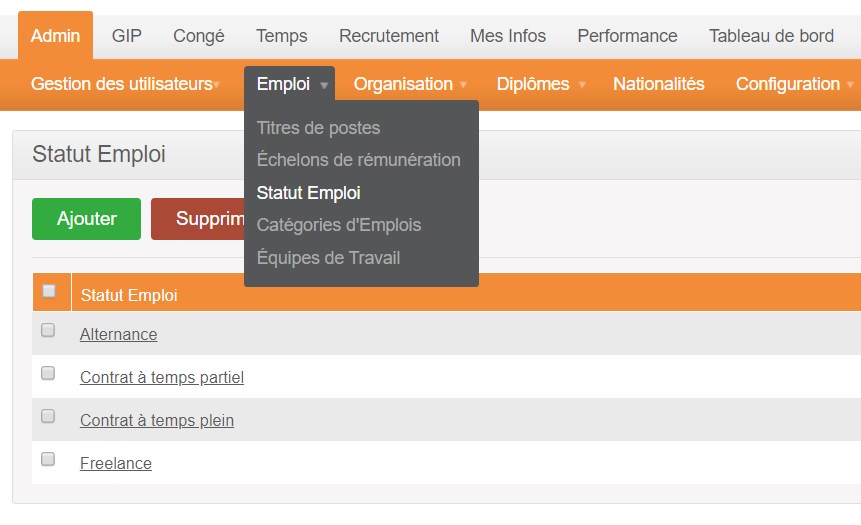
Task: Choose Titres de postes from menu
Action: click(318, 128)
